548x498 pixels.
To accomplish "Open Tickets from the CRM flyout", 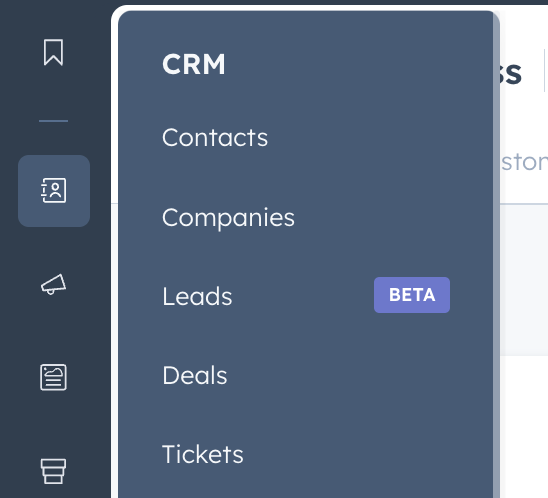I will pos(203,455).
